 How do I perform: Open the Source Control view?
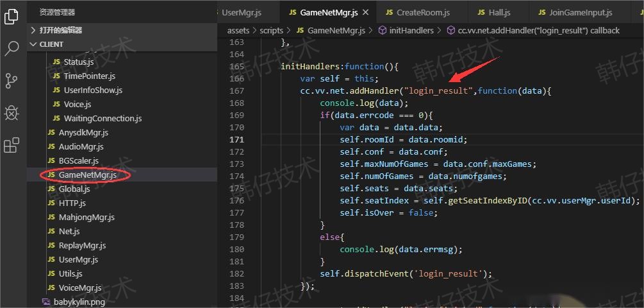(x=12, y=81)
